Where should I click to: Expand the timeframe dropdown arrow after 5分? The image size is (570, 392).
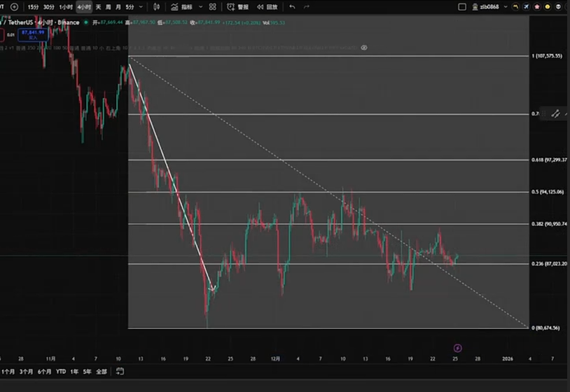pyautogui.click(x=141, y=7)
